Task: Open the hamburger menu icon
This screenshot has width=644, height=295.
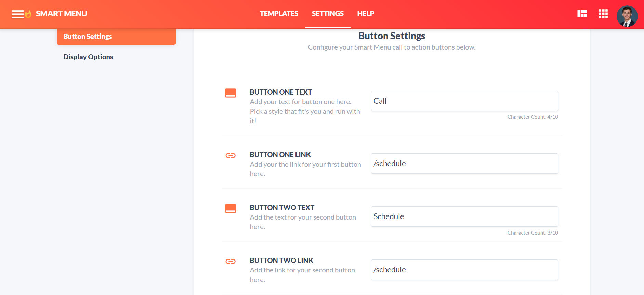Action: pyautogui.click(x=18, y=14)
